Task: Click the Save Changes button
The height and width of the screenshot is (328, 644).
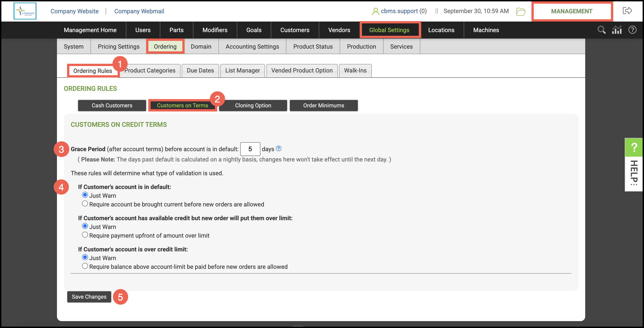Action: click(89, 297)
